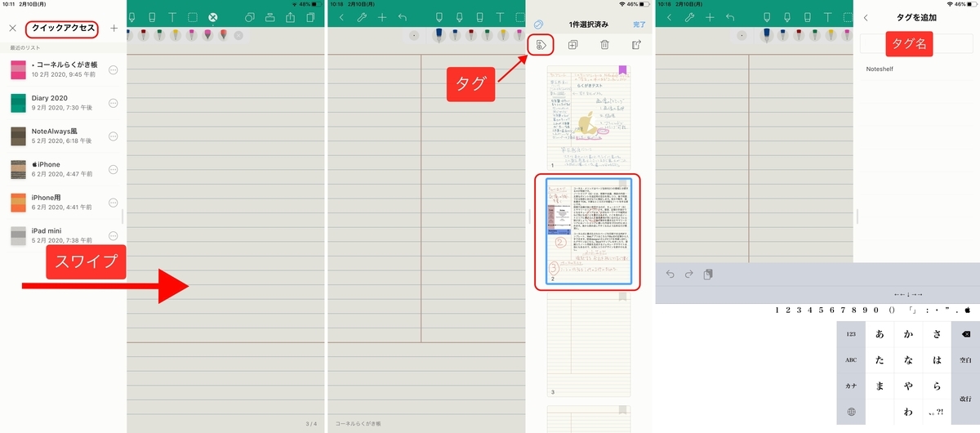Open the more options for コーネルらくがき帳
The width and height of the screenshot is (980, 433).
tap(114, 69)
